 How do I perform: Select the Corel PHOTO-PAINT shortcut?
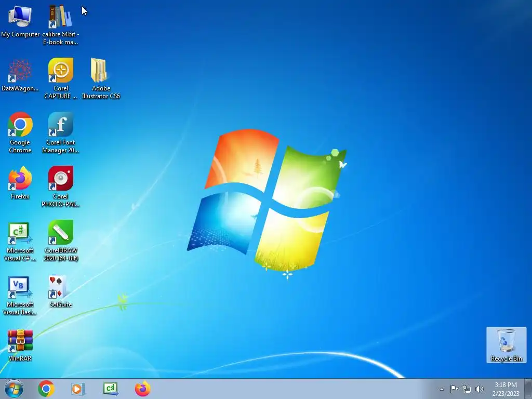[60, 187]
